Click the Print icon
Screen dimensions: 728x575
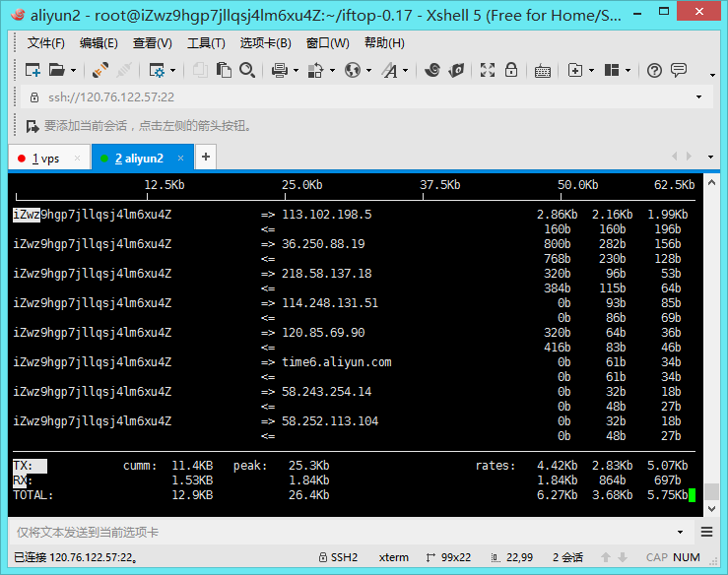pyautogui.click(x=279, y=71)
